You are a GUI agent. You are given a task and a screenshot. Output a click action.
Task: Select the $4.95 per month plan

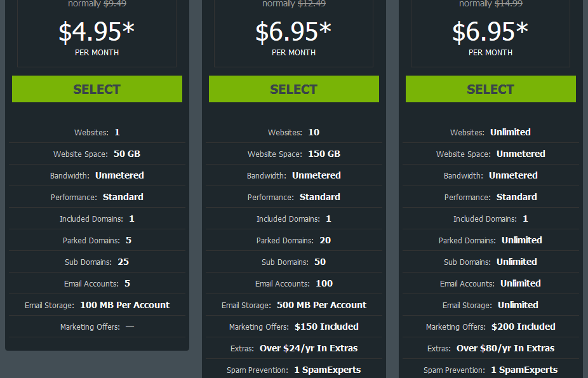click(x=97, y=89)
